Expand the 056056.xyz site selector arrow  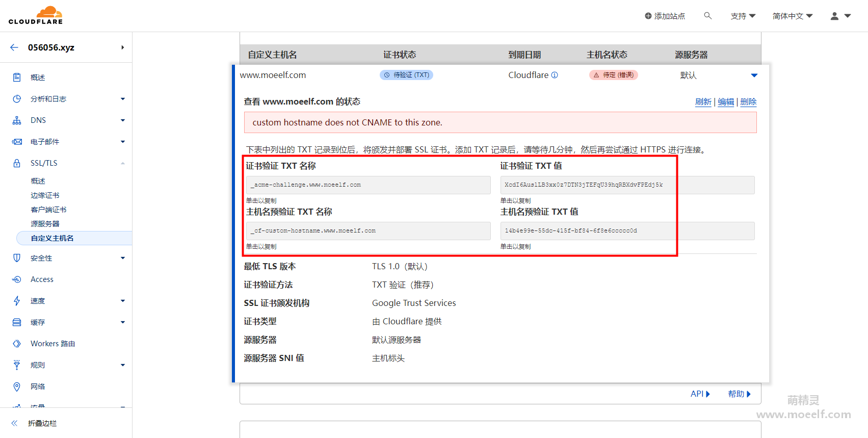point(122,47)
